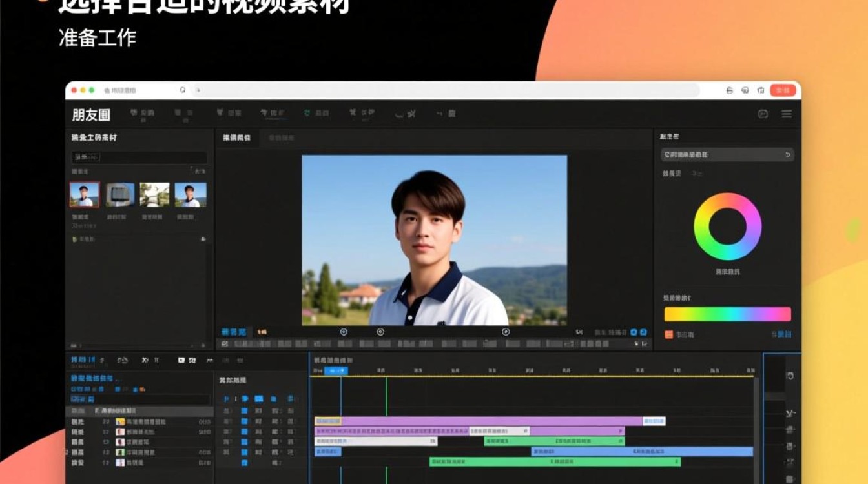Click the rightmost blue square icon below the preview
The image size is (868, 484).
point(643,332)
